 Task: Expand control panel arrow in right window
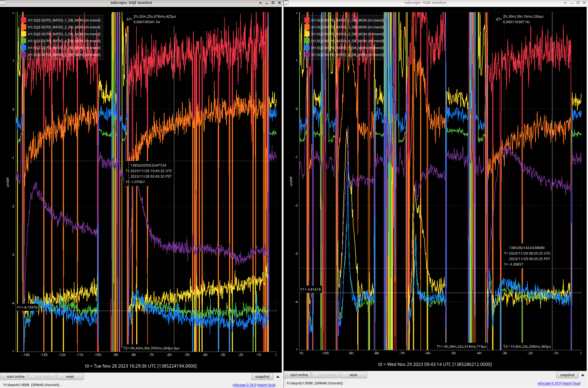click(x=583, y=375)
